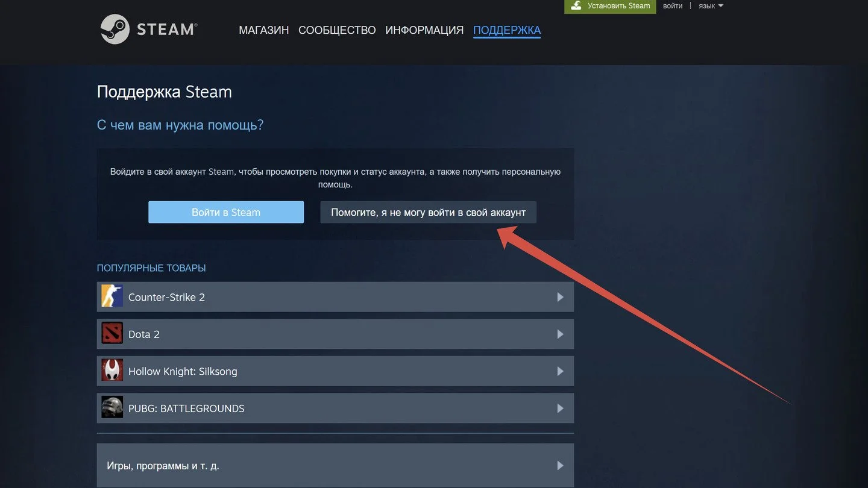This screenshot has height=488, width=868.
Task: Open the ПОДДЕРЖКА menu
Action: 507,30
